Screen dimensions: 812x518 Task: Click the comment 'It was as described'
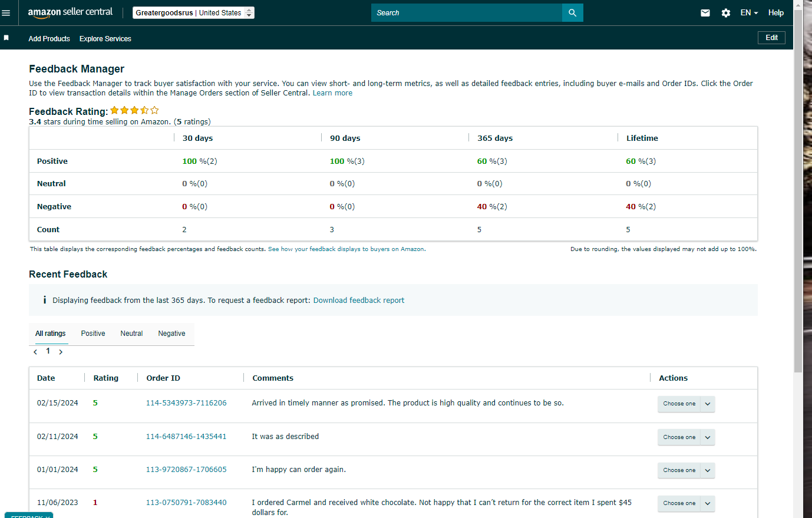285,437
